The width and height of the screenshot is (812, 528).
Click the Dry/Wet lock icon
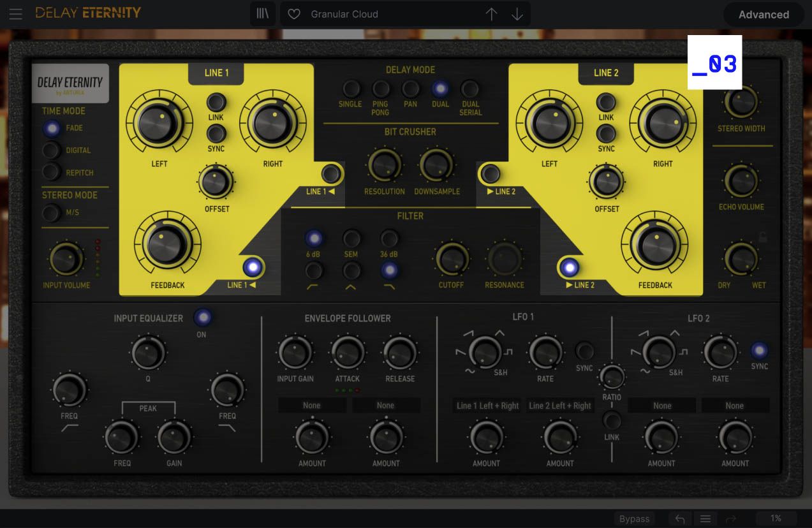click(762, 238)
